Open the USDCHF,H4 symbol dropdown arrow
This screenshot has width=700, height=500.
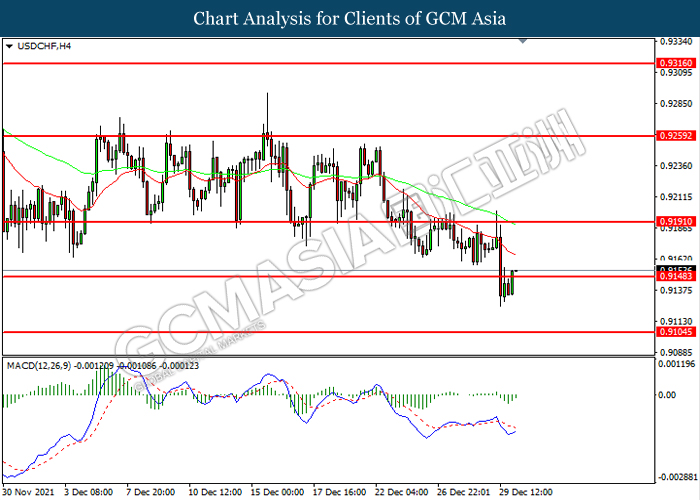pyautogui.click(x=9, y=46)
